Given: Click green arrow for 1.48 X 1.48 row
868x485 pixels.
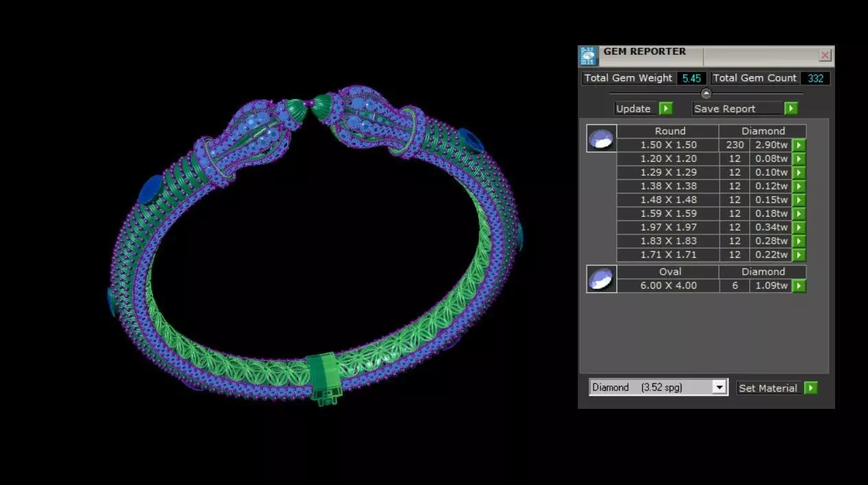Looking at the screenshot, I should tap(799, 200).
